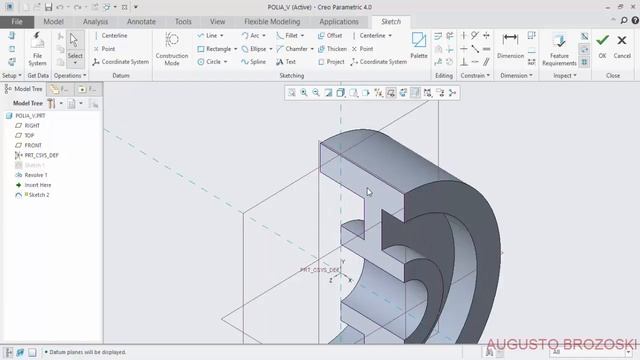Image resolution: width=640 pixels, height=360 pixels.
Task: Switch to the Applications ribbon tab
Action: pos(339,22)
